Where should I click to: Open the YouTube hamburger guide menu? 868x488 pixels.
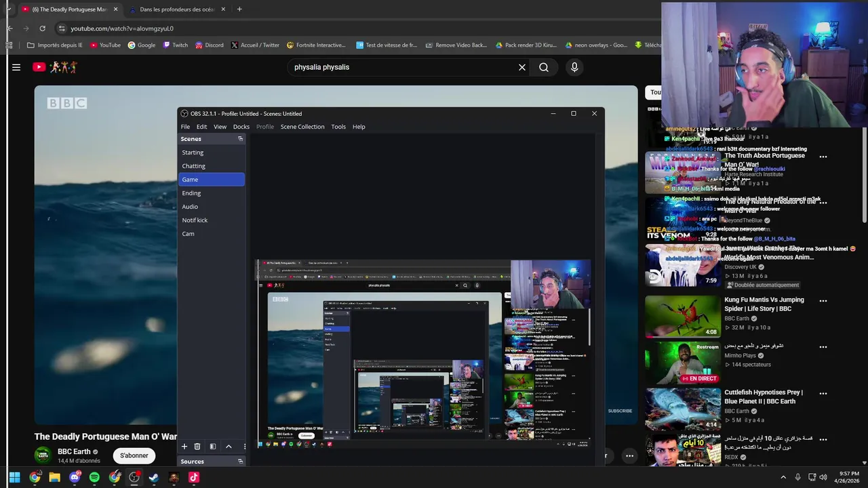tap(16, 67)
